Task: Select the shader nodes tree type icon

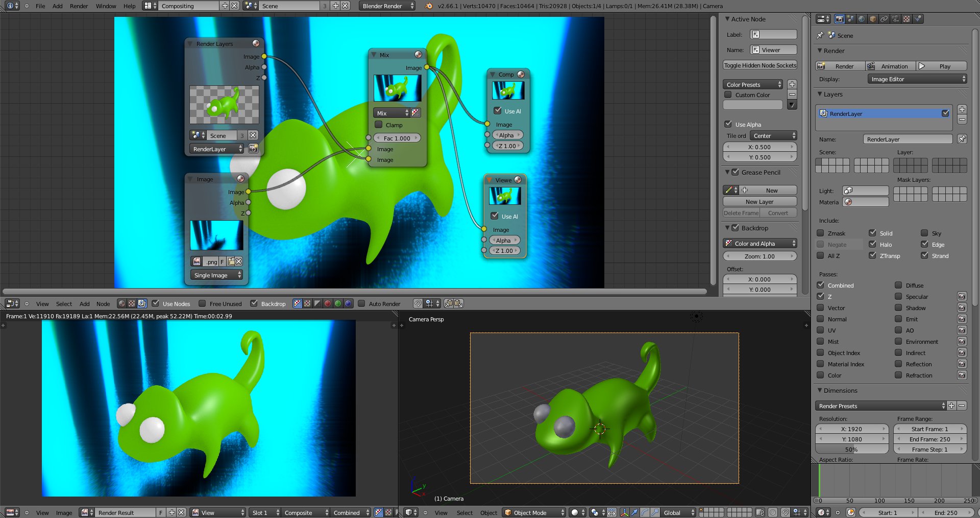Action: (121, 303)
